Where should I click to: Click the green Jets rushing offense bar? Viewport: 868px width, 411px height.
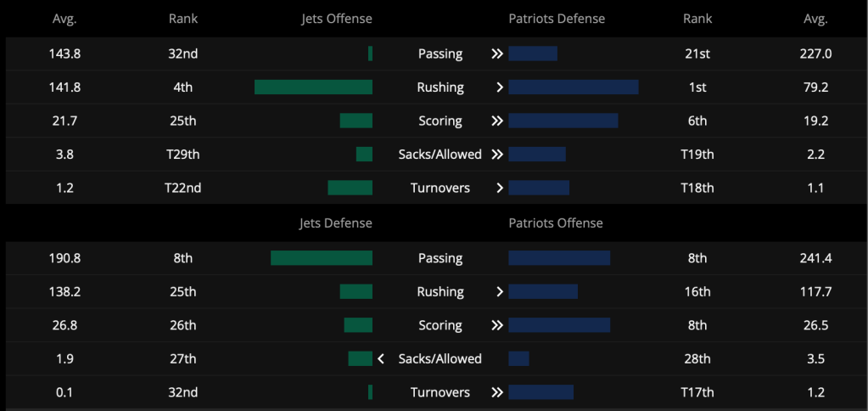[x=313, y=87]
